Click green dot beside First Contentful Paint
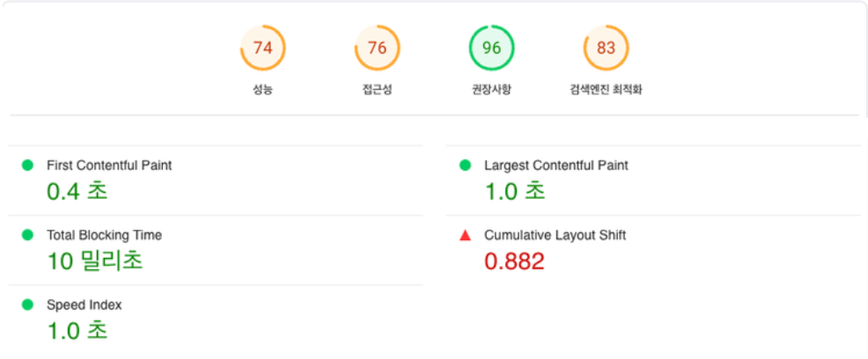868x359 pixels. [x=27, y=165]
